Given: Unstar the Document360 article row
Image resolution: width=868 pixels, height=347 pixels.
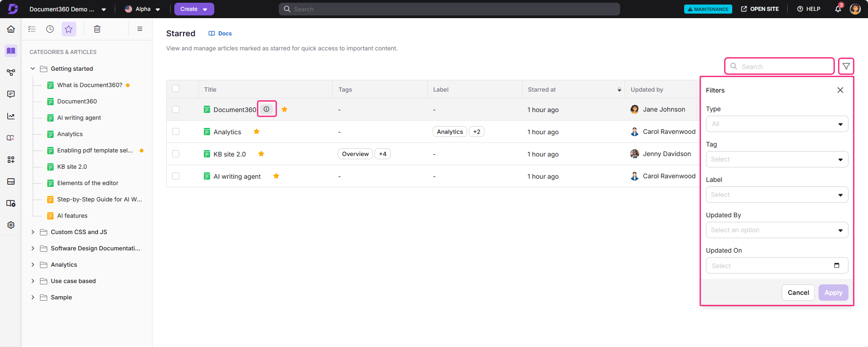Looking at the screenshot, I should point(285,109).
